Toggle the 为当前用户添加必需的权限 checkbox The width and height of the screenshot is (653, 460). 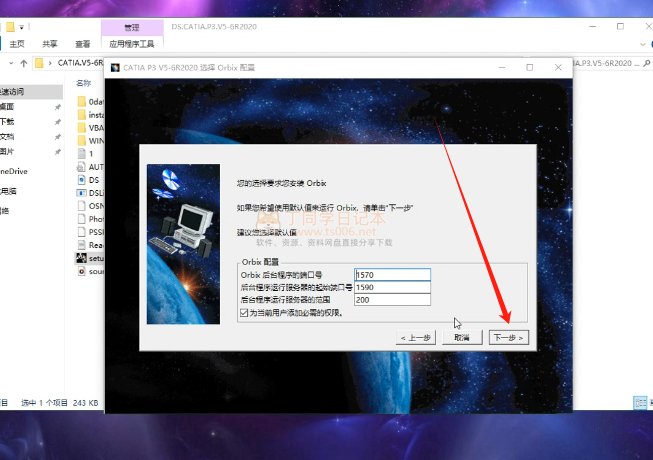coord(244,313)
